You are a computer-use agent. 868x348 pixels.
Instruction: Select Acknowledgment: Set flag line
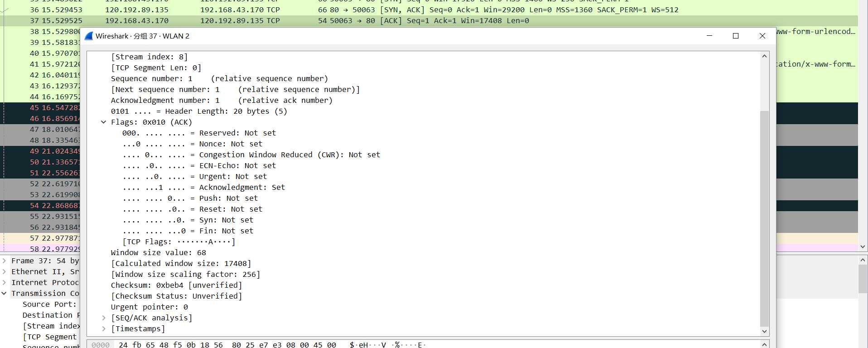pos(203,187)
